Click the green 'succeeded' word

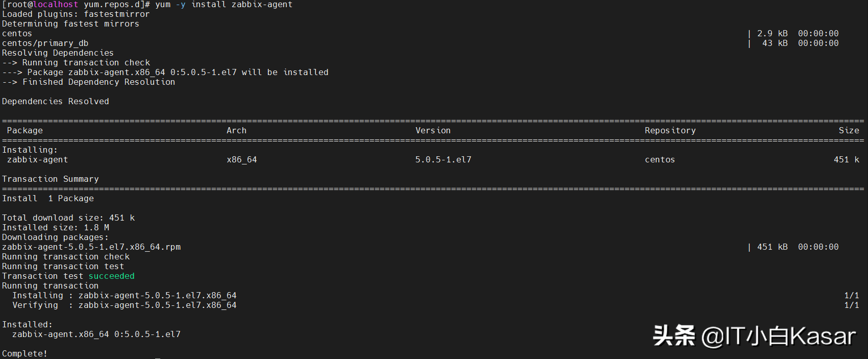[x=111, y=276]
